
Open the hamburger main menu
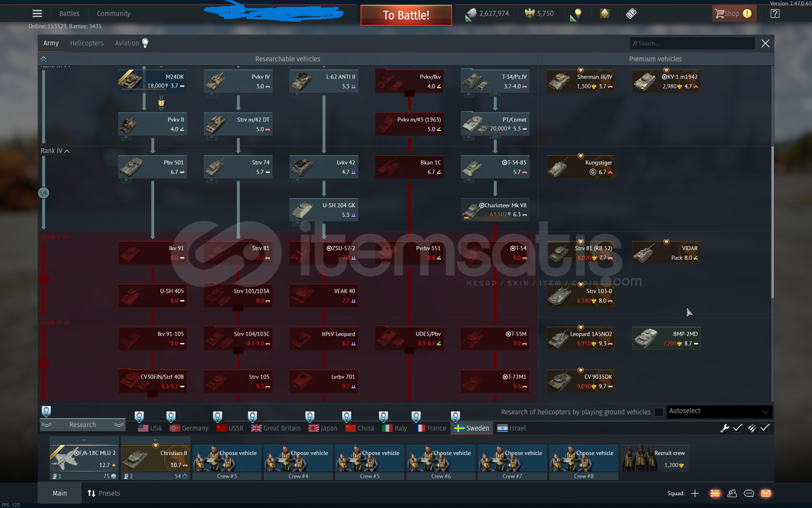(37, 14)
